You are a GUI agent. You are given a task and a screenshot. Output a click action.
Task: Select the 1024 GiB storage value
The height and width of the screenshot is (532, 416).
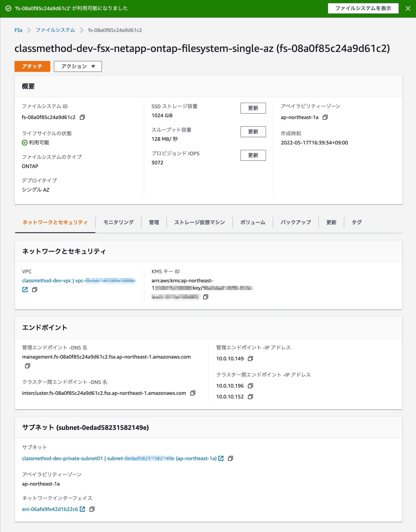tap(162, 116)
